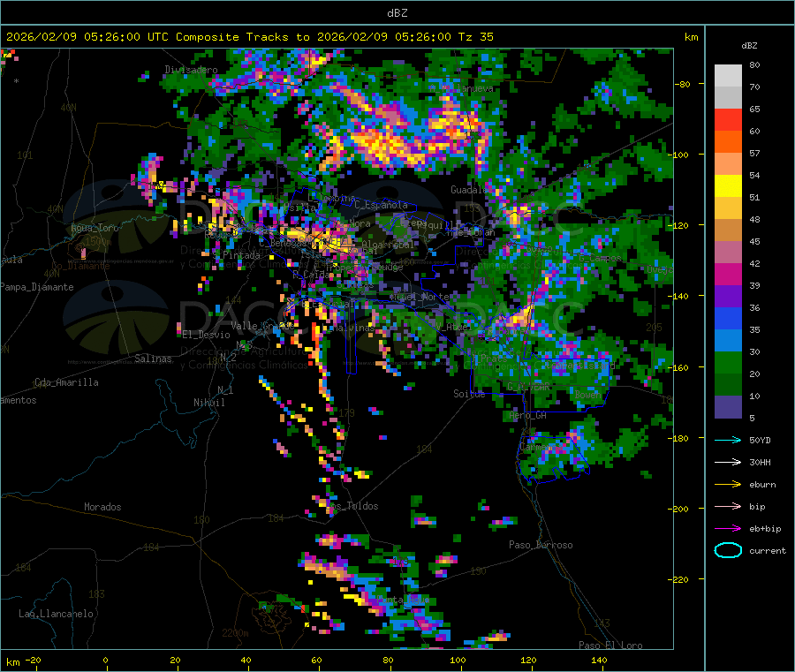
Task: Click the 5 dBZ dark purple swatch
Action: [728, 407]
